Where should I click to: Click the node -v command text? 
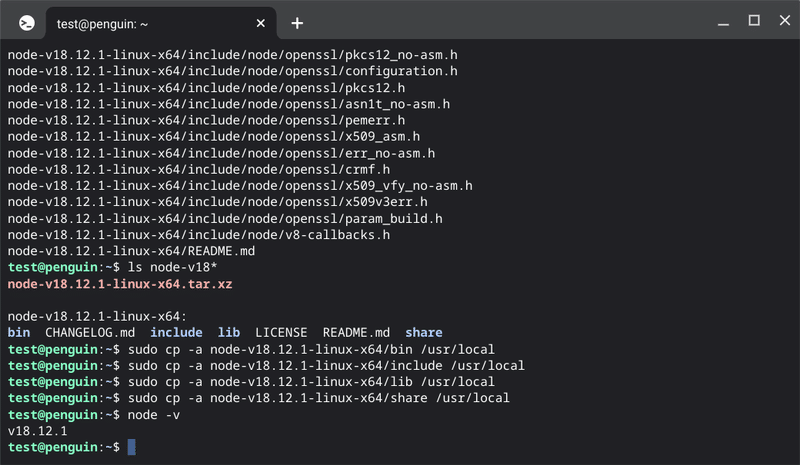tap(154, 414)
